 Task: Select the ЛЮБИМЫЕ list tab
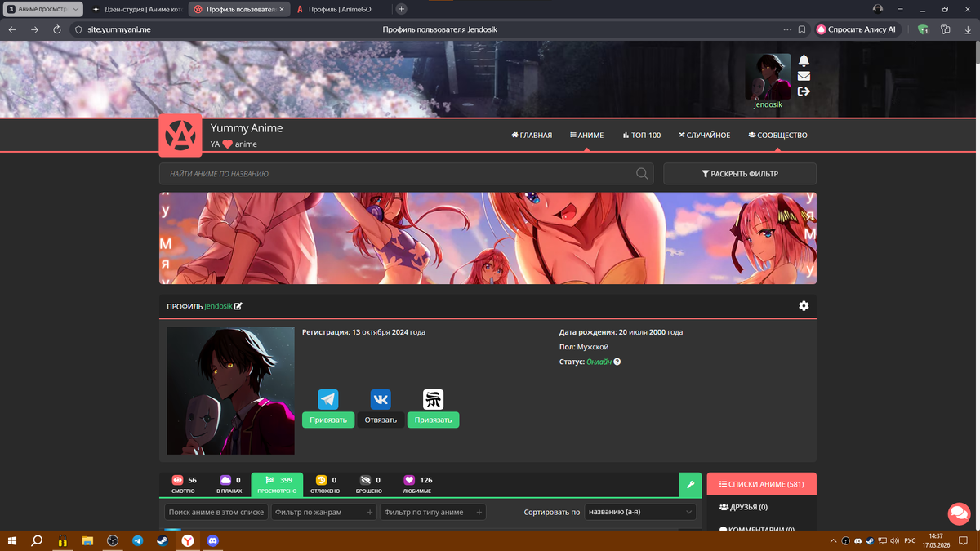(417, 485)
